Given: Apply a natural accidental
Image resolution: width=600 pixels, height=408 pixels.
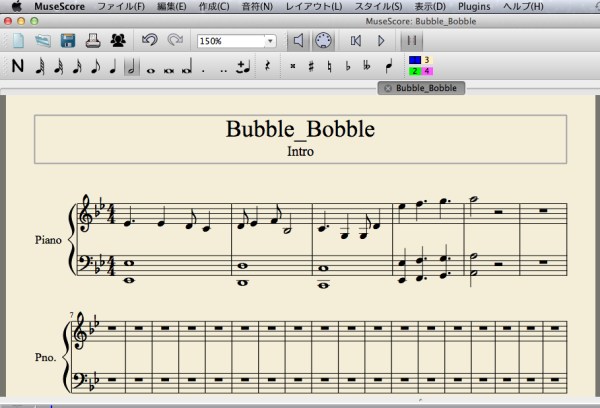Looking at the screenshot, I should (329, 67).
